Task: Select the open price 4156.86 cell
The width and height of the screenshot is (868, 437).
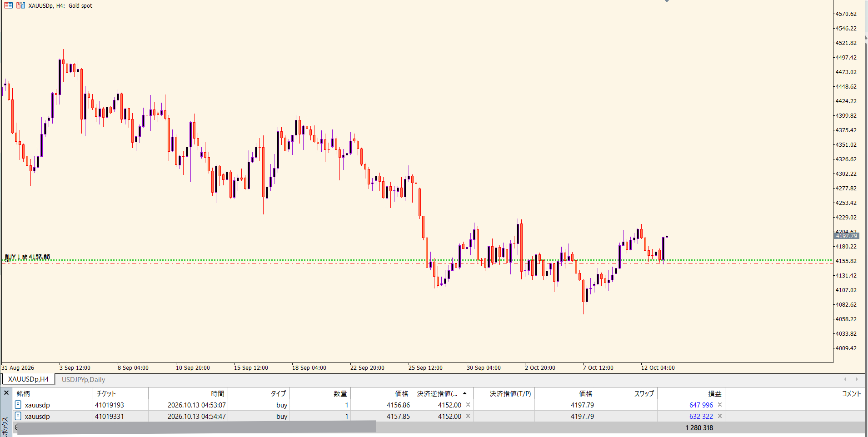Action: (x=398, y=405)
